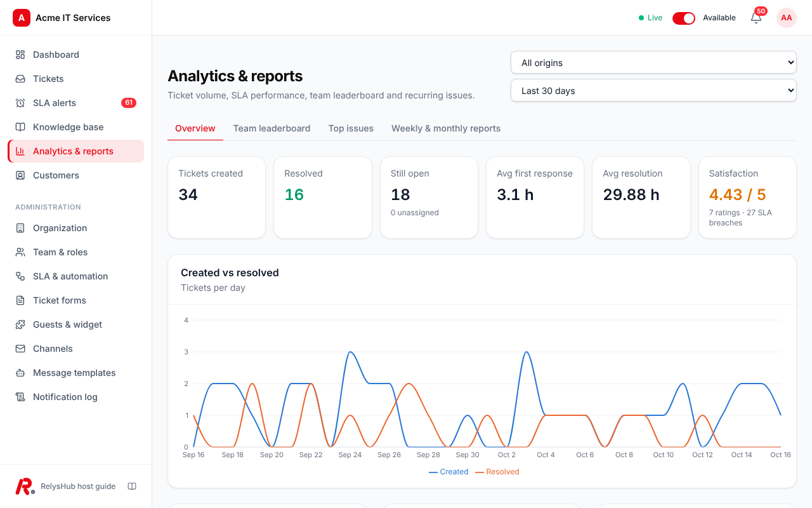
Task: Click the Satisfaction 4.43 / 5 card
Action: tap(747, 197)
